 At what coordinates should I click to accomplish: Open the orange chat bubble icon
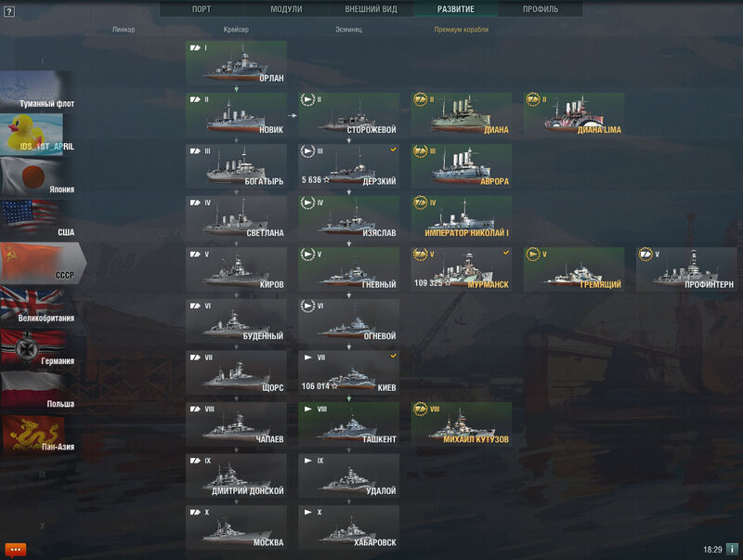tap(15, 550)
